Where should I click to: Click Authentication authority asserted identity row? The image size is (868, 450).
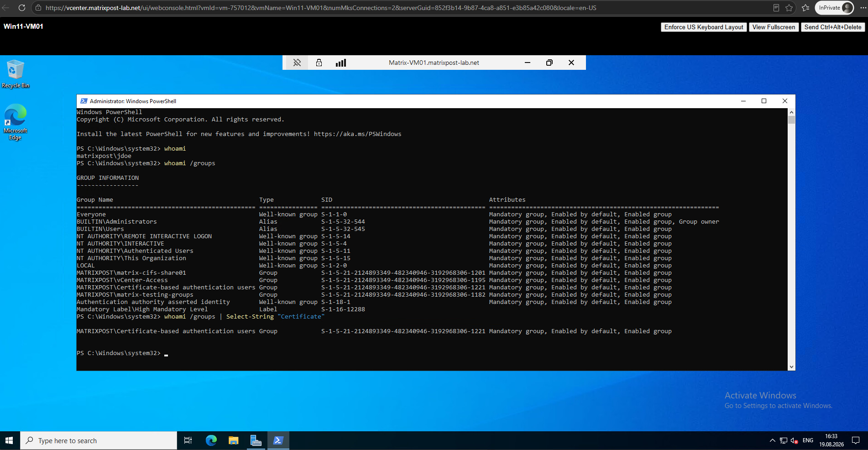[x=374, y=302]
